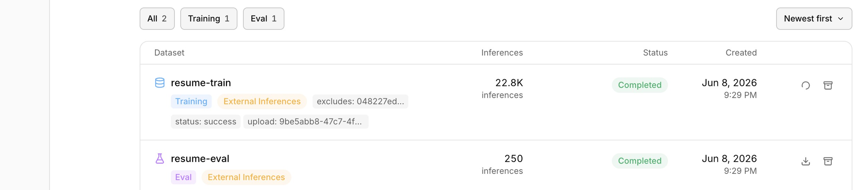This screenshot has width=868, height=190.
Task: Click the upload: 9be5abb8 tag
Action: tap(306, 122)
